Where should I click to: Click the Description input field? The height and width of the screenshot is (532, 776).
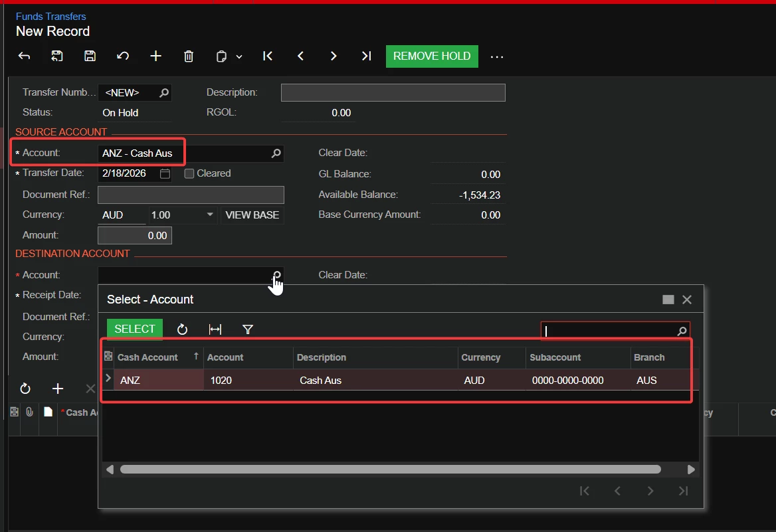[393, 92]
